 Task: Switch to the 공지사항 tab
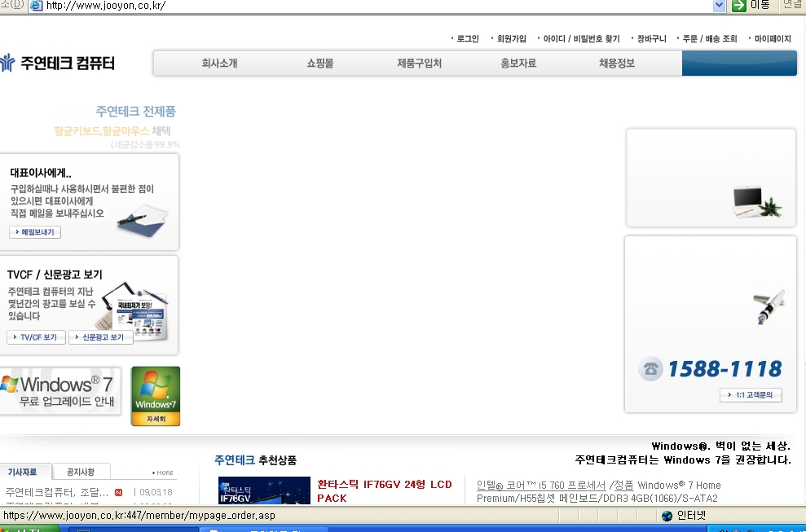point(81,472)
